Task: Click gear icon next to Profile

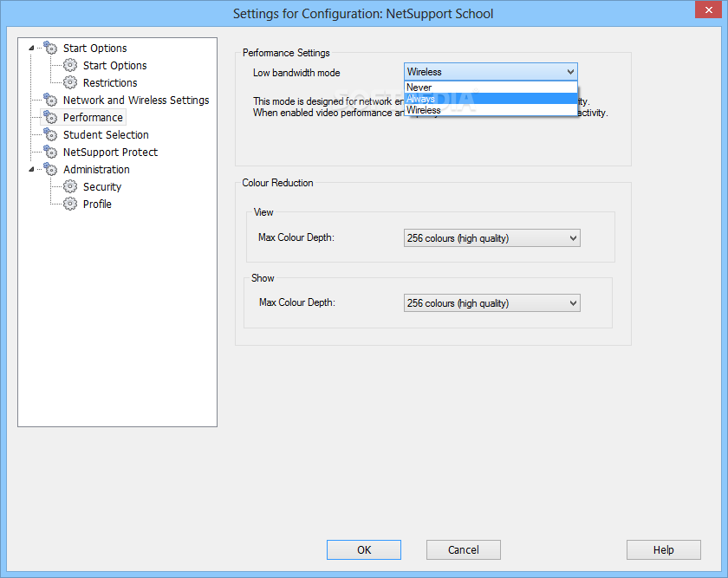Action: tap(70, 204)
